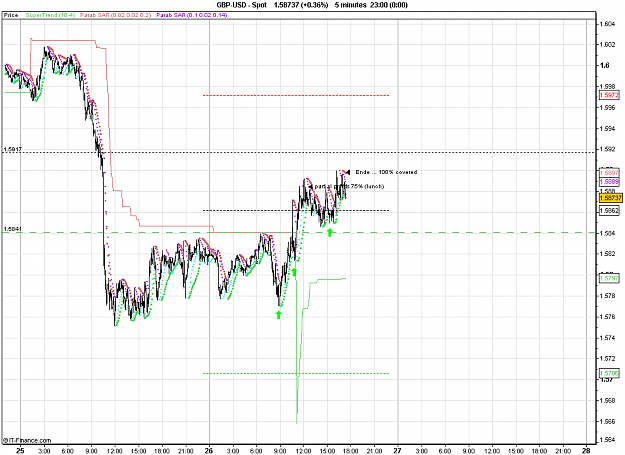Screen dimensions: 625x455
Task: Click the 1.576 value on the price axis
Action: tap(607, 317)
